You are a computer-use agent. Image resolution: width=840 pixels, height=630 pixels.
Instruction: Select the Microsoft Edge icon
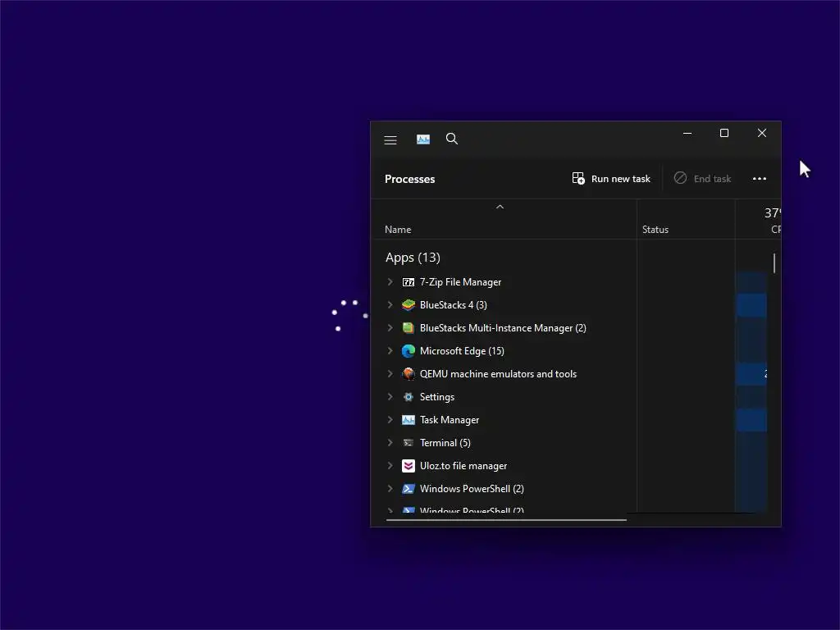(409, 351)
